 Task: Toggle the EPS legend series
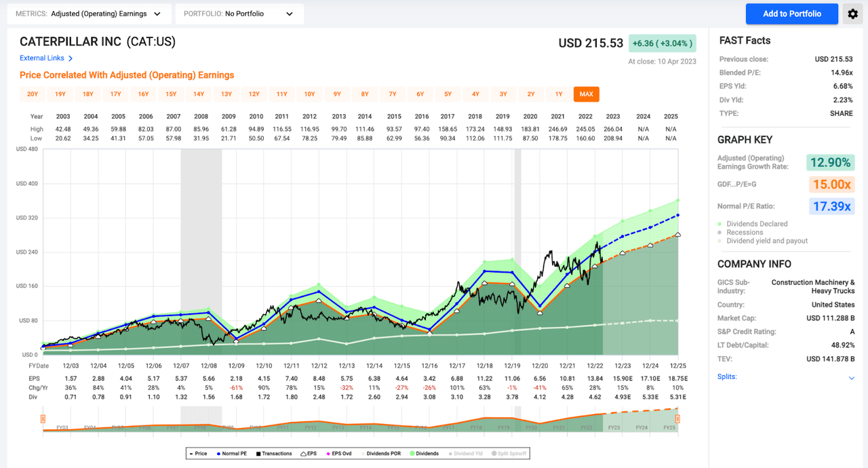[x=309, y=454]
